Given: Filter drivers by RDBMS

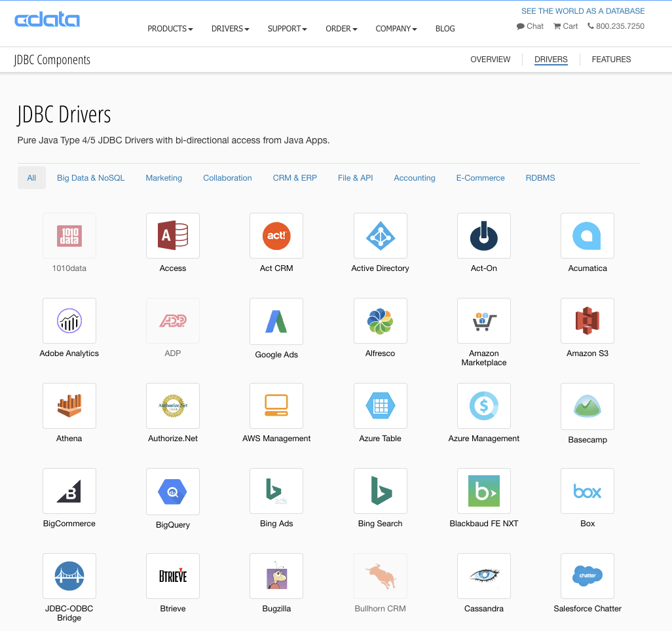Looking at the screenshot, I should [540, 178].
